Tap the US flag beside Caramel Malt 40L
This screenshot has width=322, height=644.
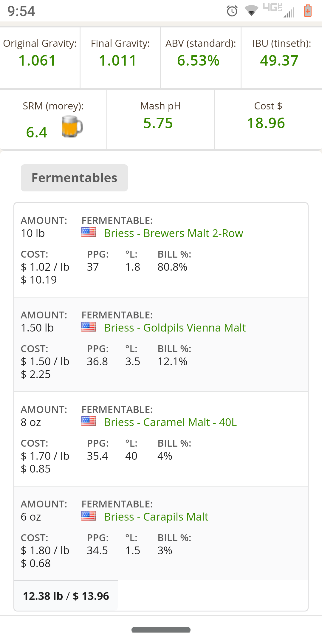[89, 421]
